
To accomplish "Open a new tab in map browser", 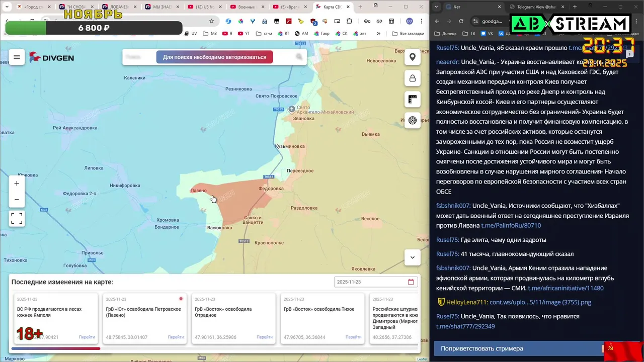I will point(360,7).
